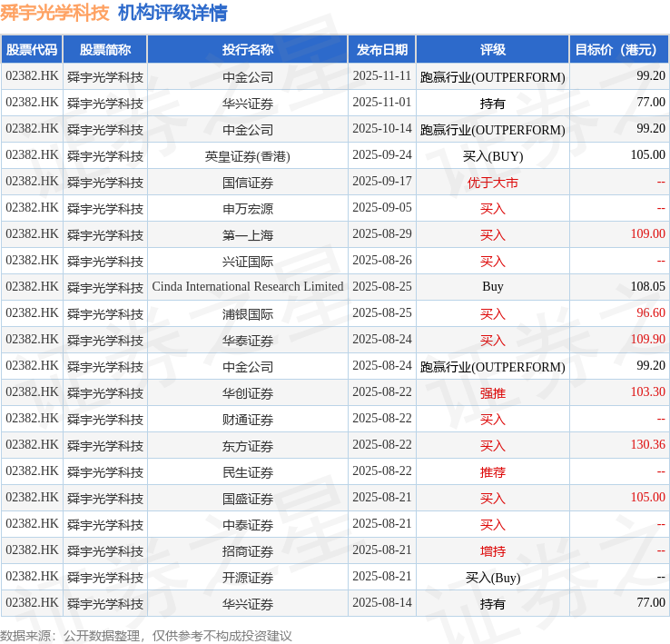Click the 优于大市 rating cell
670x644 pixels.
(x=493, y=183)
